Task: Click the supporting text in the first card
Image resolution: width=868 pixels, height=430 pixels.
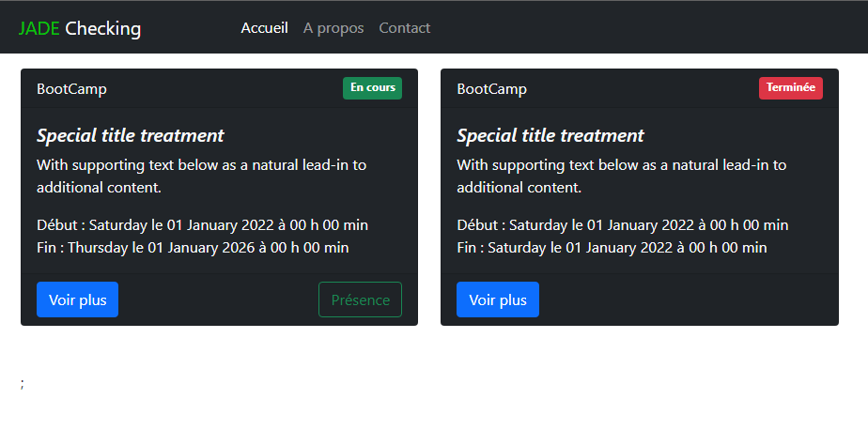Action: click(201, 176)
